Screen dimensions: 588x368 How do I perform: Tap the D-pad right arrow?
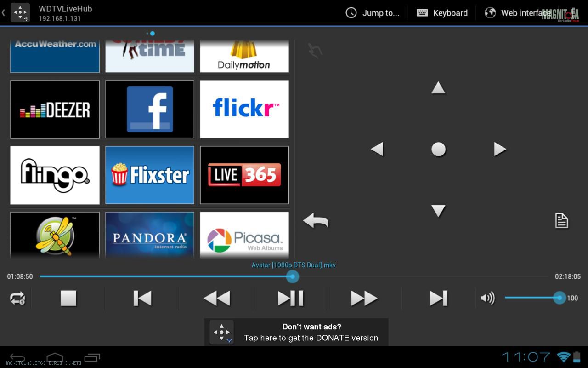point(500,149)
